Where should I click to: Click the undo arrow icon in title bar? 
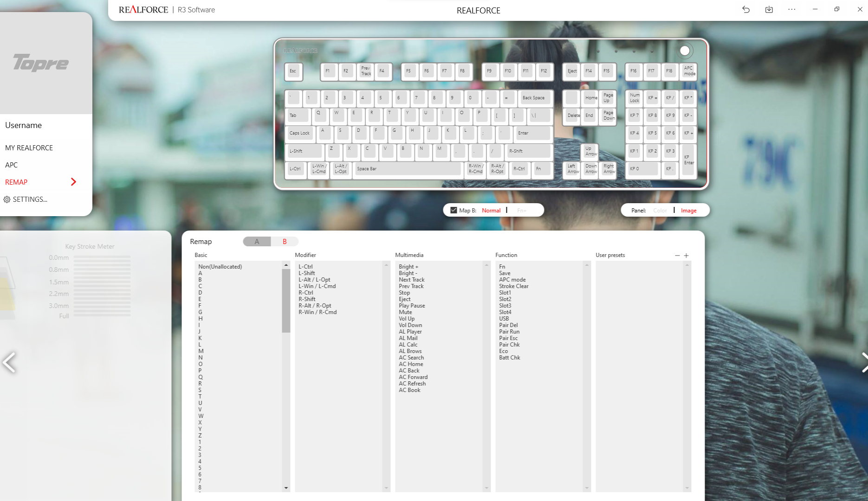(746, 9)
